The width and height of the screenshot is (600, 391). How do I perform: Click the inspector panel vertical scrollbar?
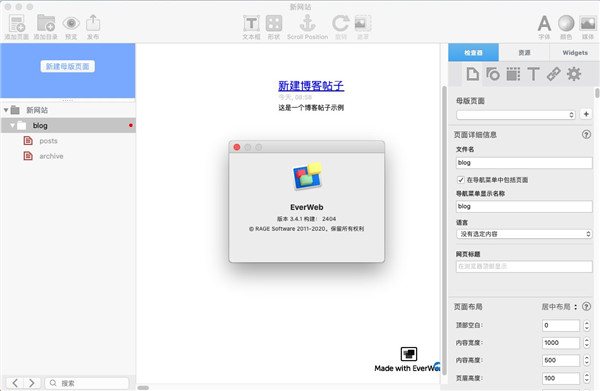[x=597, y=93]
